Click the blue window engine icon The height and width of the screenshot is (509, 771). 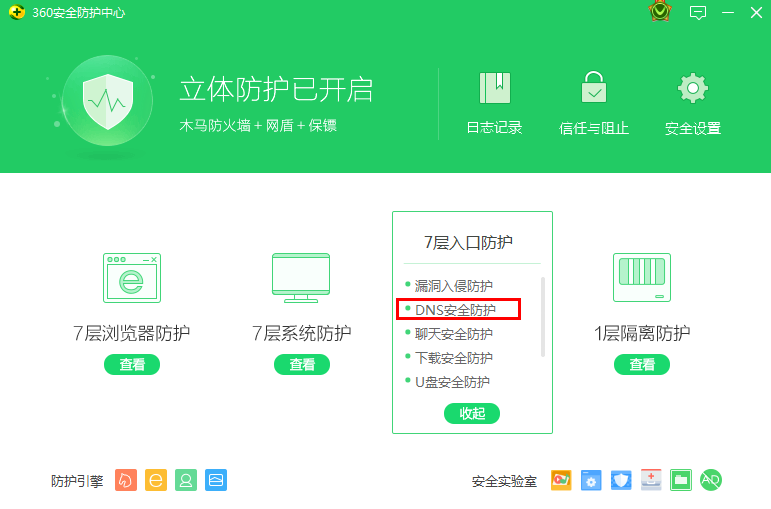(x=216, y=480)
